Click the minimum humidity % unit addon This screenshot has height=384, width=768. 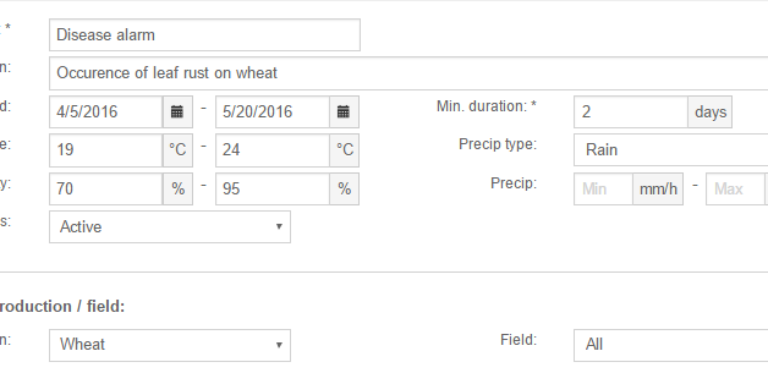(x=177, y=189)
